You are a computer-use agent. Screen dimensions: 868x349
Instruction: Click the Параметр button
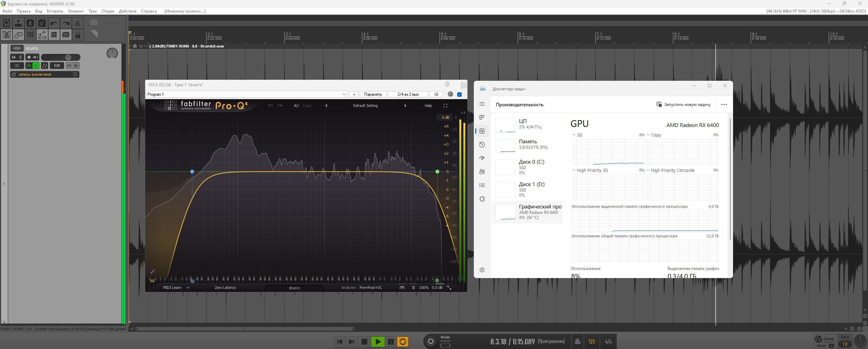point(373,94)
